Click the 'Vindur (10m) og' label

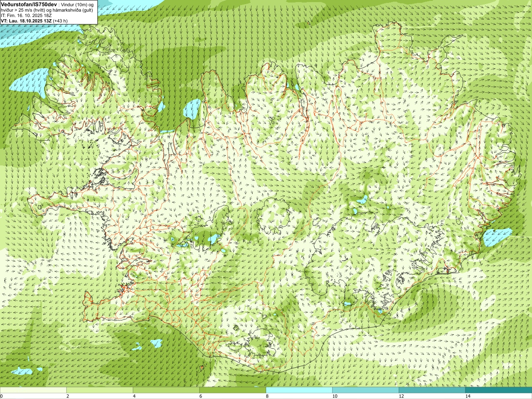coord(78,4)
